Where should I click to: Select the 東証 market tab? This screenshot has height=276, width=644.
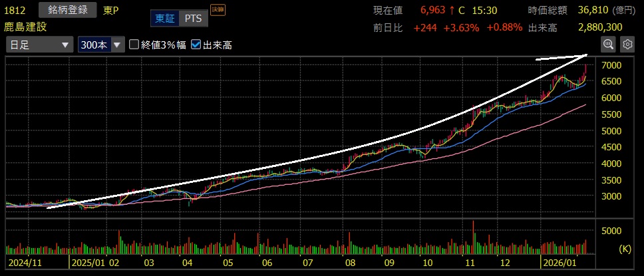tap(164, 19)
